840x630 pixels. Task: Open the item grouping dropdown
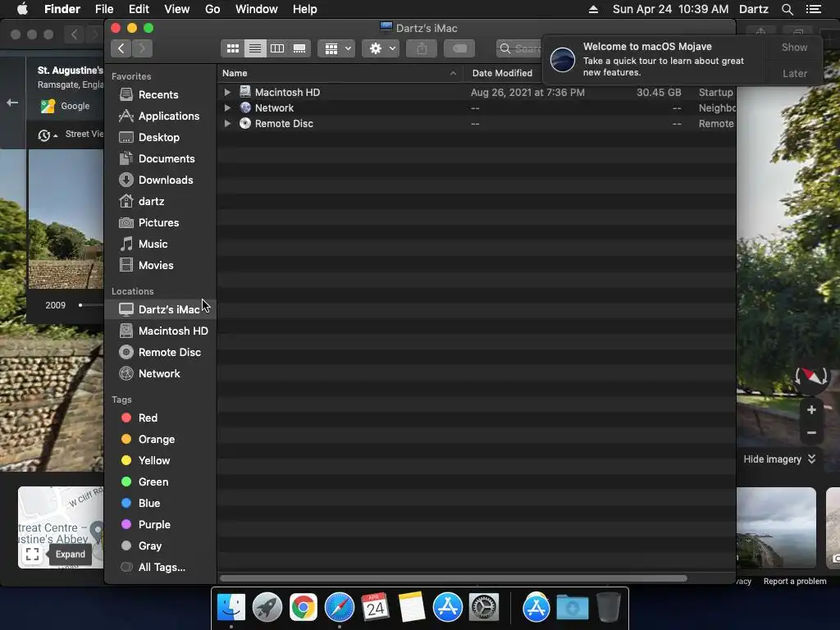point(336,48)
